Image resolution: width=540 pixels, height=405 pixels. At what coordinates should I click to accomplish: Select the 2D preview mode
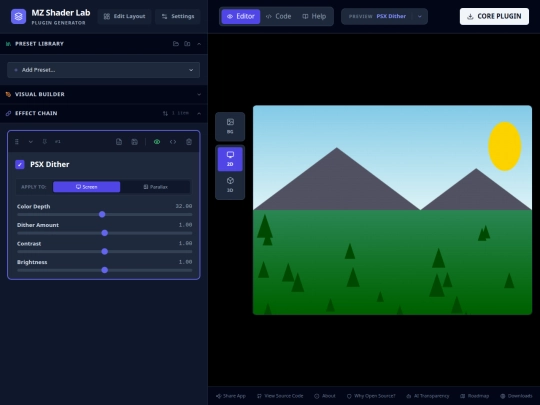click(x=230, y=159)
